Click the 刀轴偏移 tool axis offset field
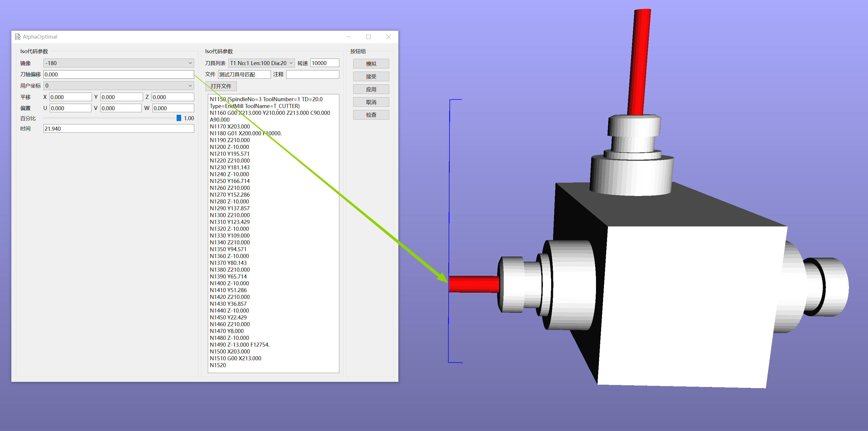Screen dimensions: 868x431 [x=118, y=74]
